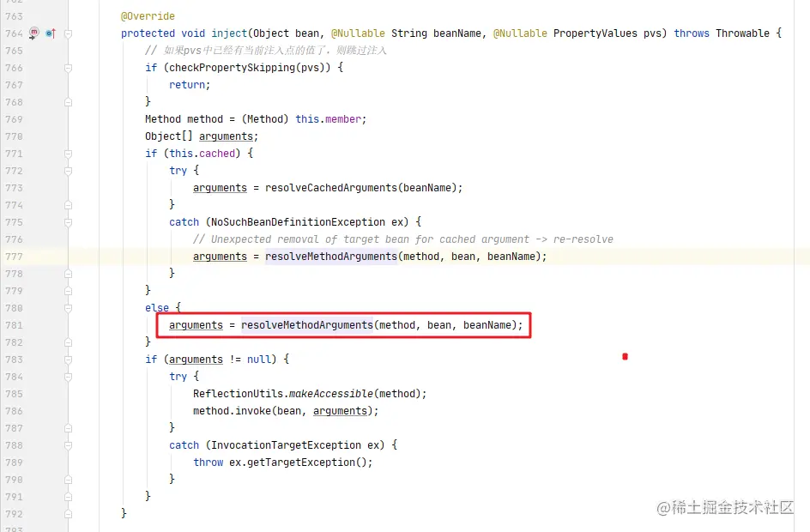The image size is (810, 532).
Task: Click method.invoke on line 786
Action: [x=232, y=411]
